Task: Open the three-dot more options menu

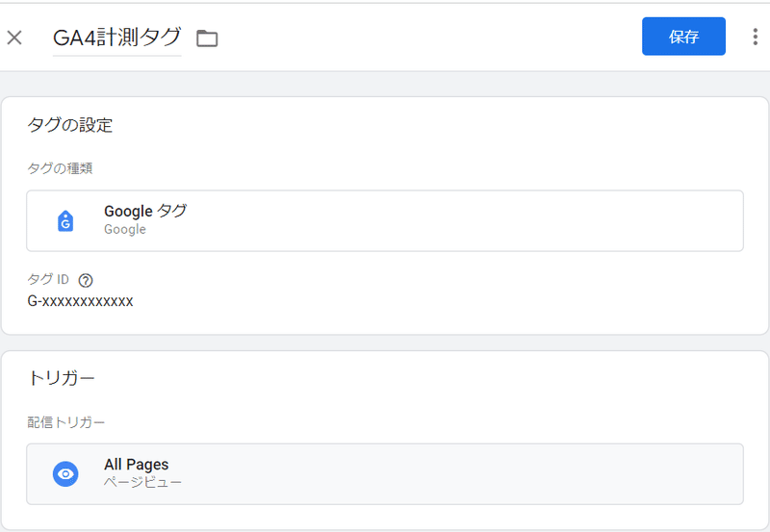Action: click(x=755, y=37)
